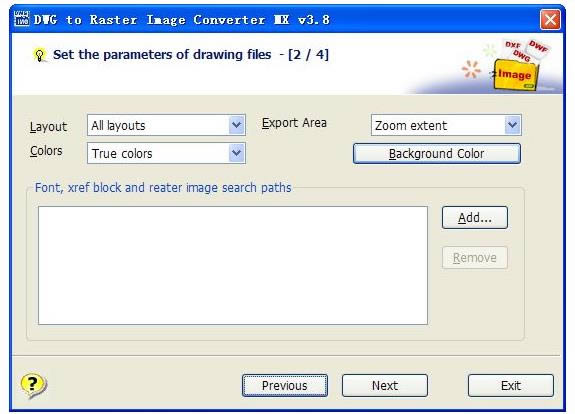The height and width of the screenshot is (414, 575).
Task: Go back with the Previous button
Action: pos(285,385)
